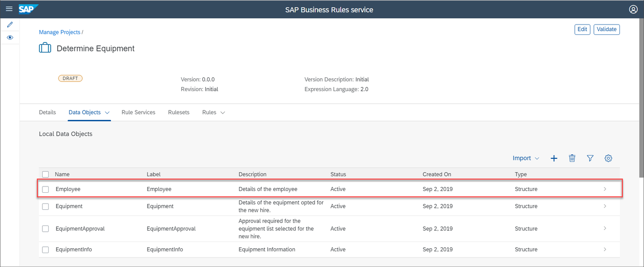Add a new data object with plus icon

554,158
